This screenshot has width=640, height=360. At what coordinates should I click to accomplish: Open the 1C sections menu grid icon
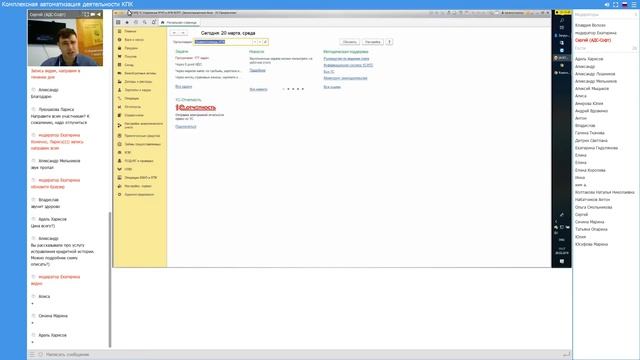click(x=118, y=22)
